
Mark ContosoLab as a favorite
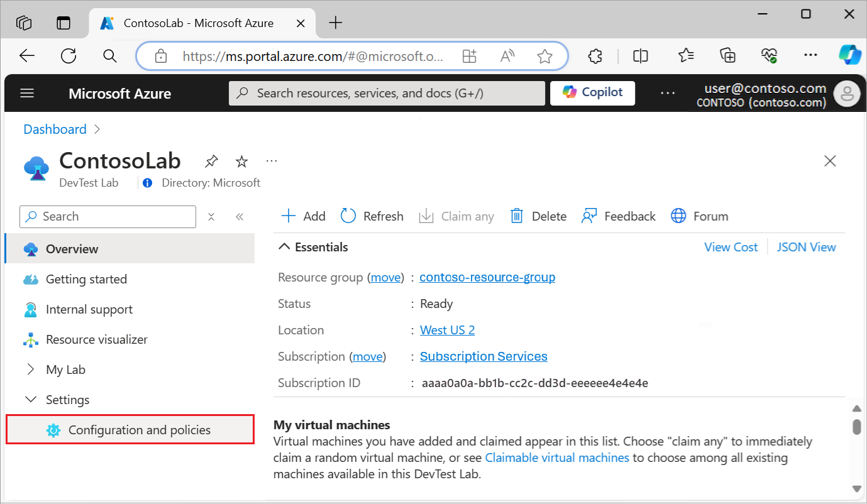click(x=241, y=161)
